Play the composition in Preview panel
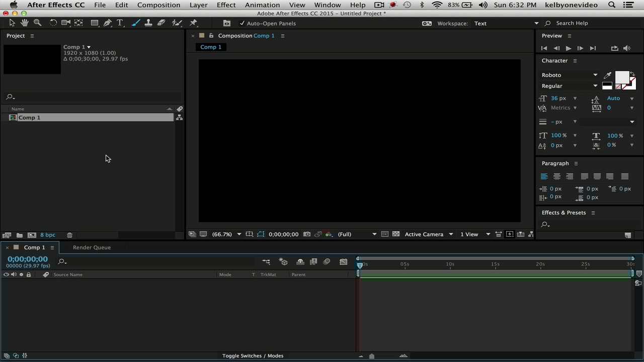 pyautogui.click(x=569, y=48)
